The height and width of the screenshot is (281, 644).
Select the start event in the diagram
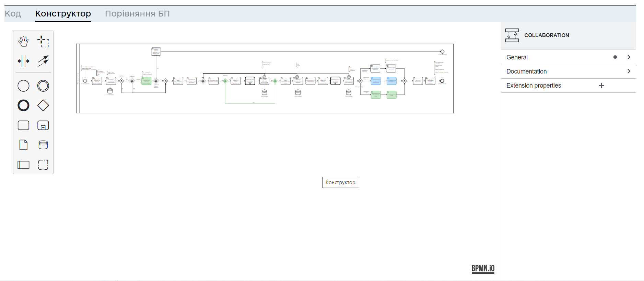point(85,81)
